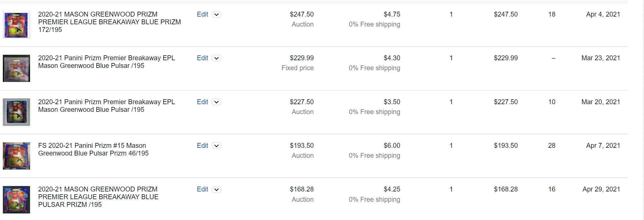Expand Edit dropdown arrow for $193.50 listing
Image resolution: width=644 pixels, height=220 pixels.
(x=216, y=146)
